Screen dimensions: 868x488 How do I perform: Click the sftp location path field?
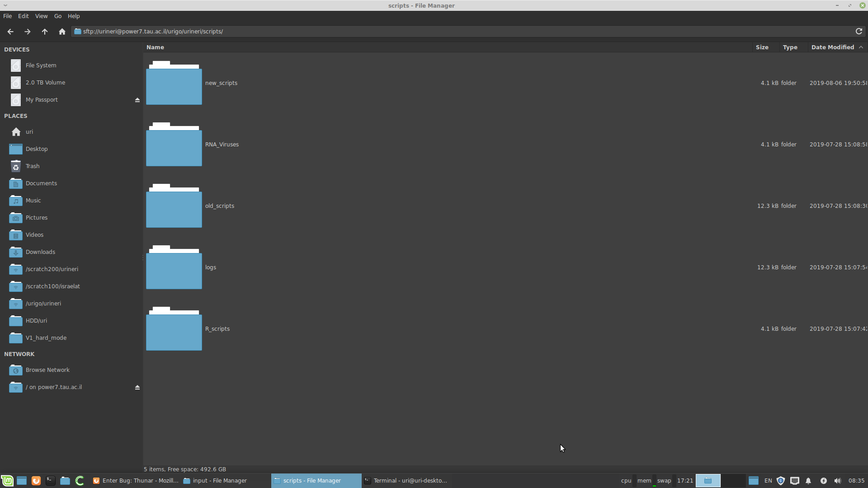(x=452, y=32)
